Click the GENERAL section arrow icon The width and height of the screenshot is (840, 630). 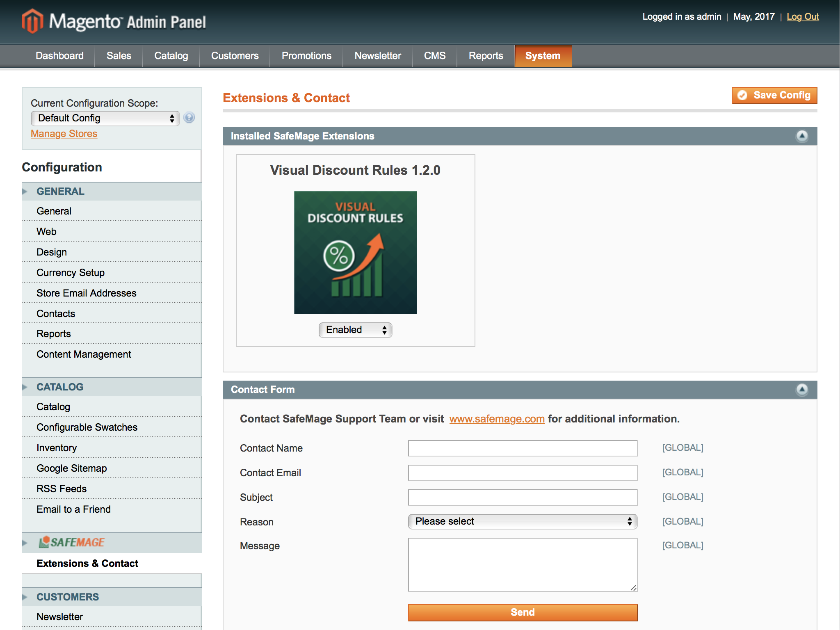pos(25,192)
